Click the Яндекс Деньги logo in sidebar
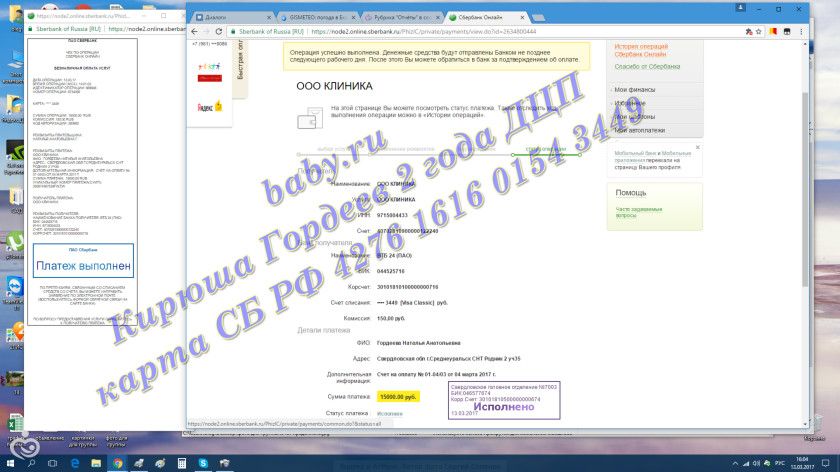840x472 pixels. click(209, 107)
